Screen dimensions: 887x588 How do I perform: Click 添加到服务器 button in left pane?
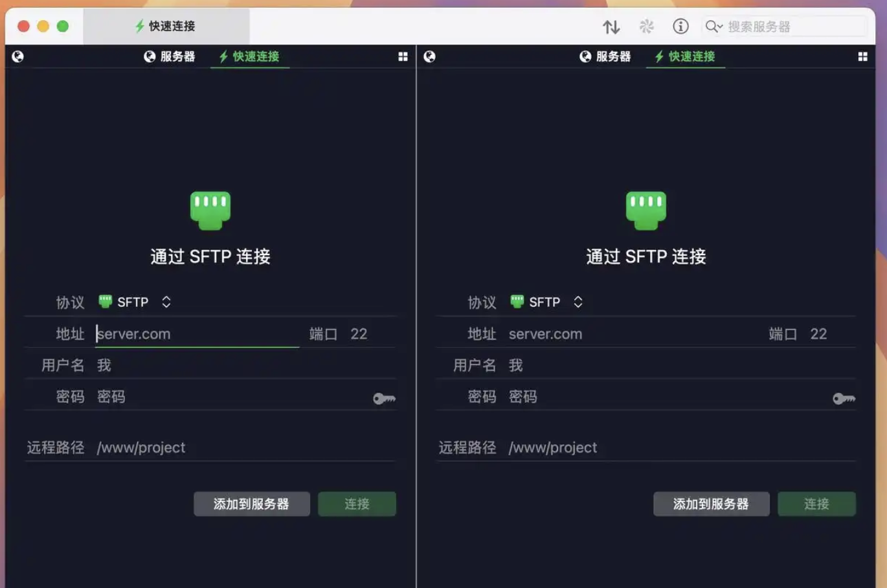pyautogui.click(x=251, y=504)
